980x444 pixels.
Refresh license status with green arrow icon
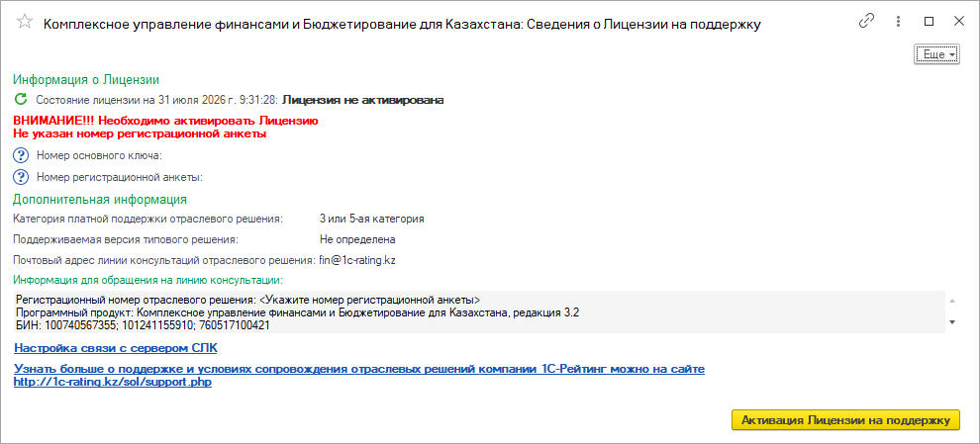pos(21,99)
